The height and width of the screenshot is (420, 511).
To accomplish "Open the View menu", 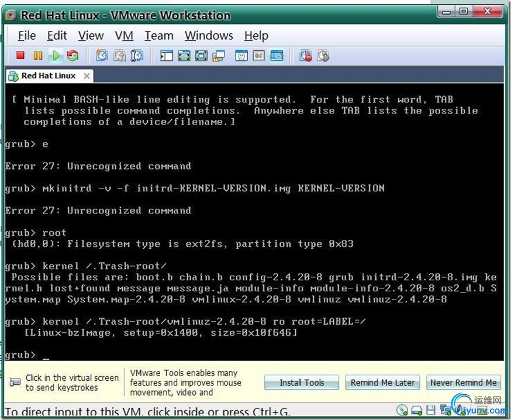I will 91,35.
